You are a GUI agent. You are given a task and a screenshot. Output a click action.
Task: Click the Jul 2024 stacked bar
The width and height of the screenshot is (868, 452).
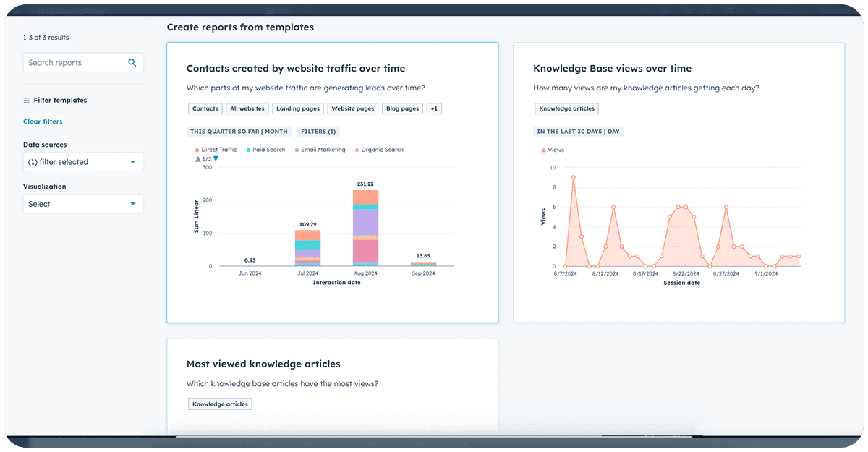click(307, 248)
